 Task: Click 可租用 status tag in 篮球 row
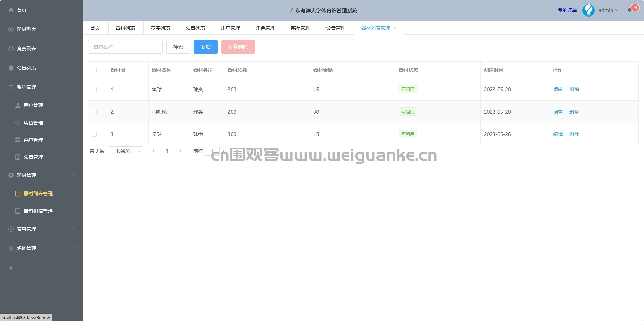click(408, 89)
